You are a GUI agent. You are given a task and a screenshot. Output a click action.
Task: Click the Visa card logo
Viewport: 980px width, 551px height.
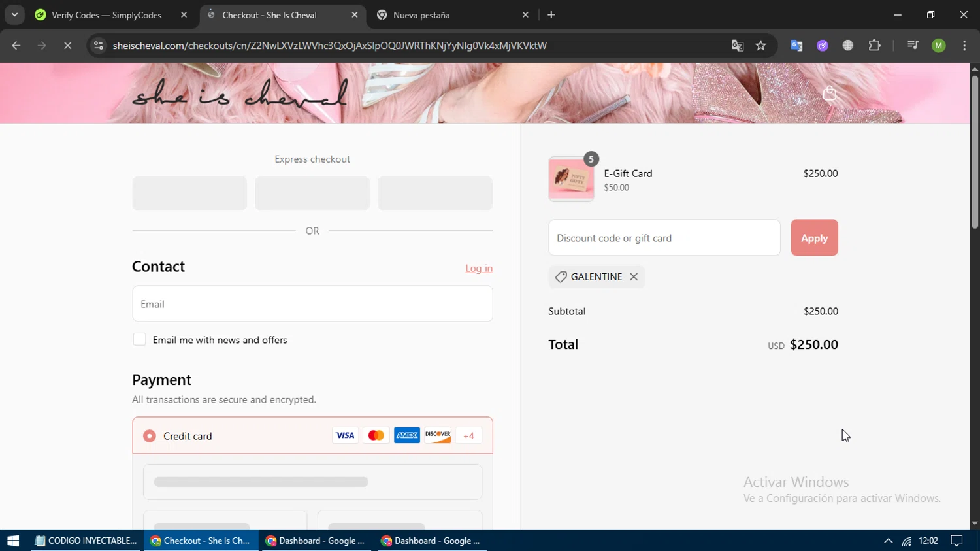coord(345,435)
